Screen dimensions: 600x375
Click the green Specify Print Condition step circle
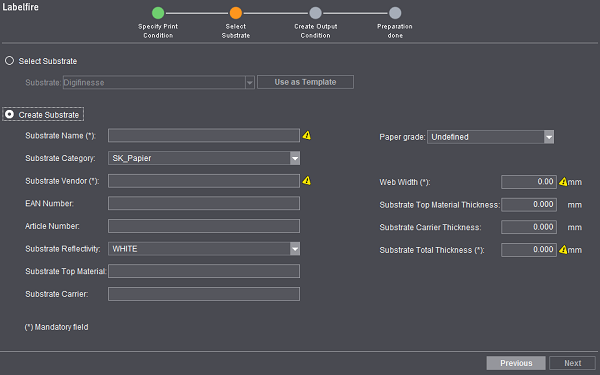point(158,13)
